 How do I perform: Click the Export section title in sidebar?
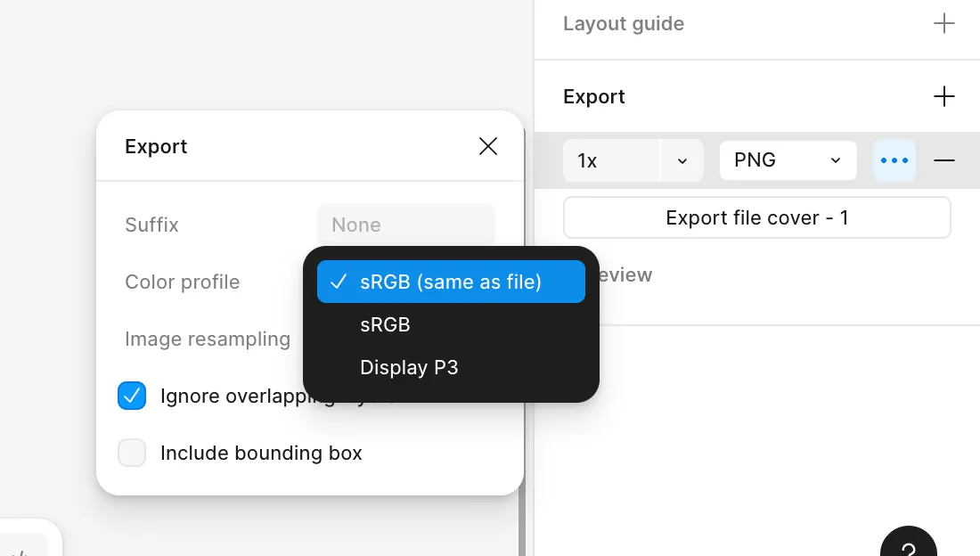(x=594, y=96)
